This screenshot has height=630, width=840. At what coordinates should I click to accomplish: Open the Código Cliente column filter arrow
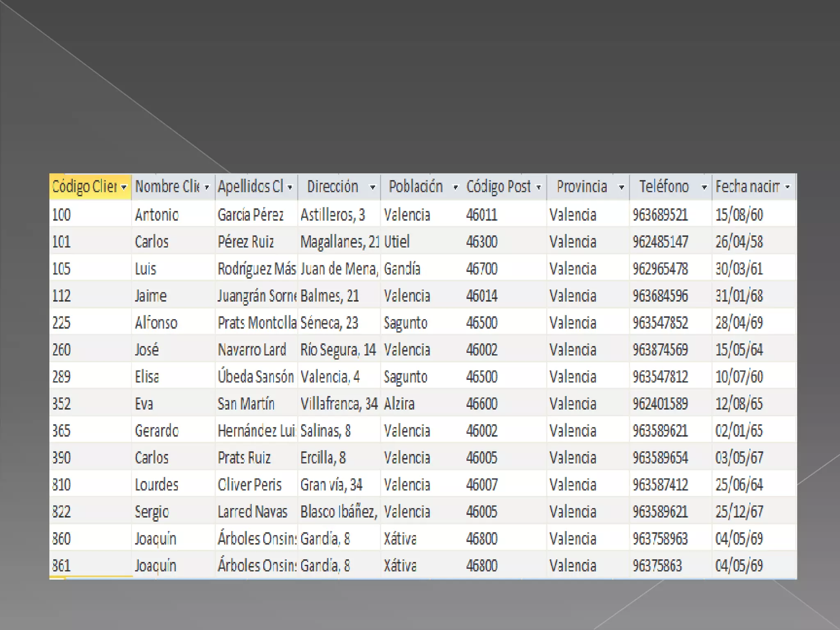click(124, 187)
